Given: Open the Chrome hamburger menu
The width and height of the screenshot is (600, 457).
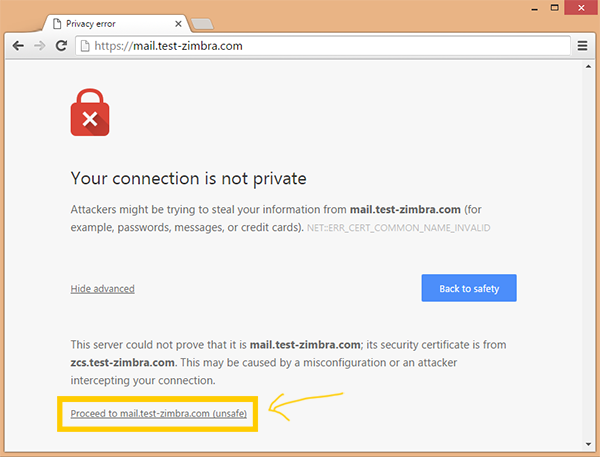Looking at the screenshot, I should point(582,46).
